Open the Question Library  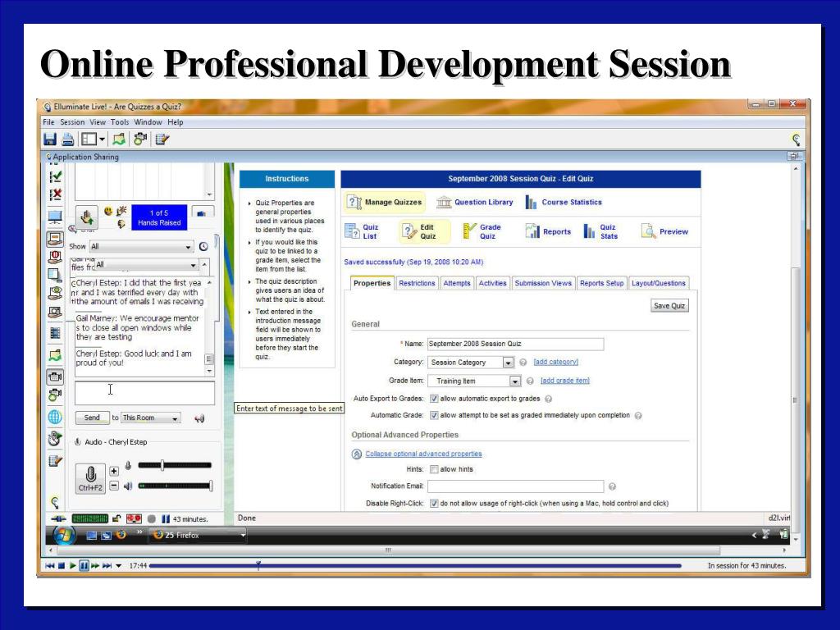tap(443, 202)
